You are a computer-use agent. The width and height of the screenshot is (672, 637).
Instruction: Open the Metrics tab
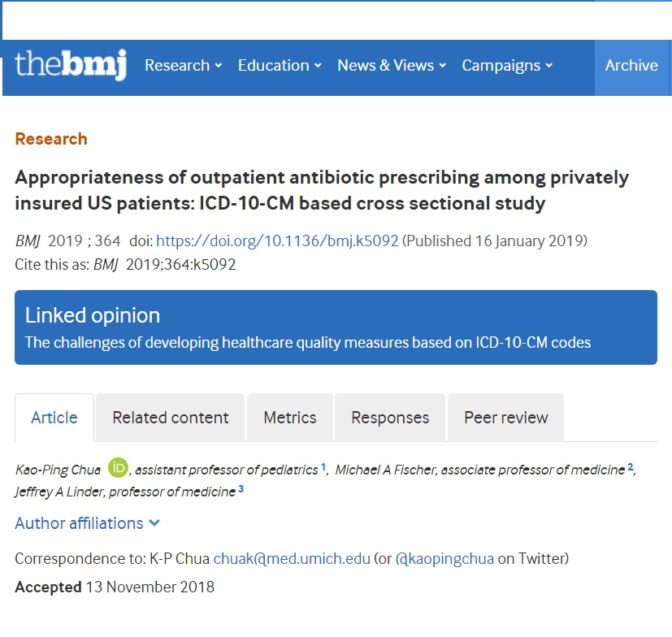click(x=290, y=418)
